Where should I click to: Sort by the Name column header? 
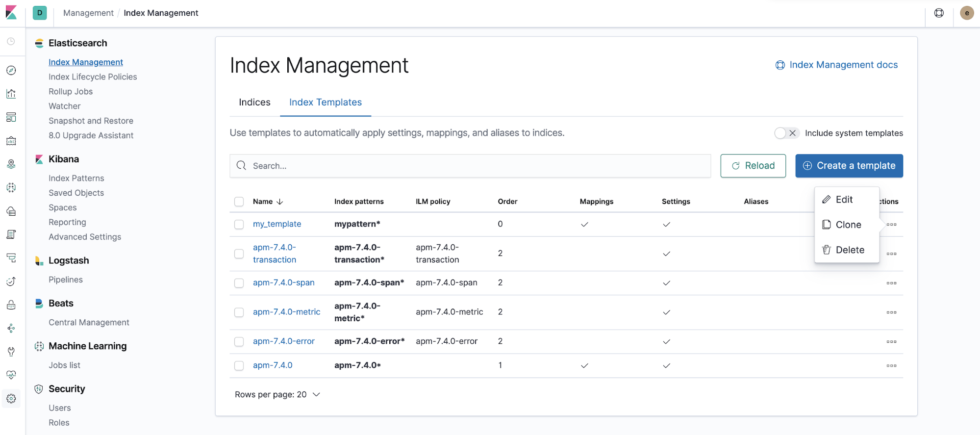tap(268, 202)
